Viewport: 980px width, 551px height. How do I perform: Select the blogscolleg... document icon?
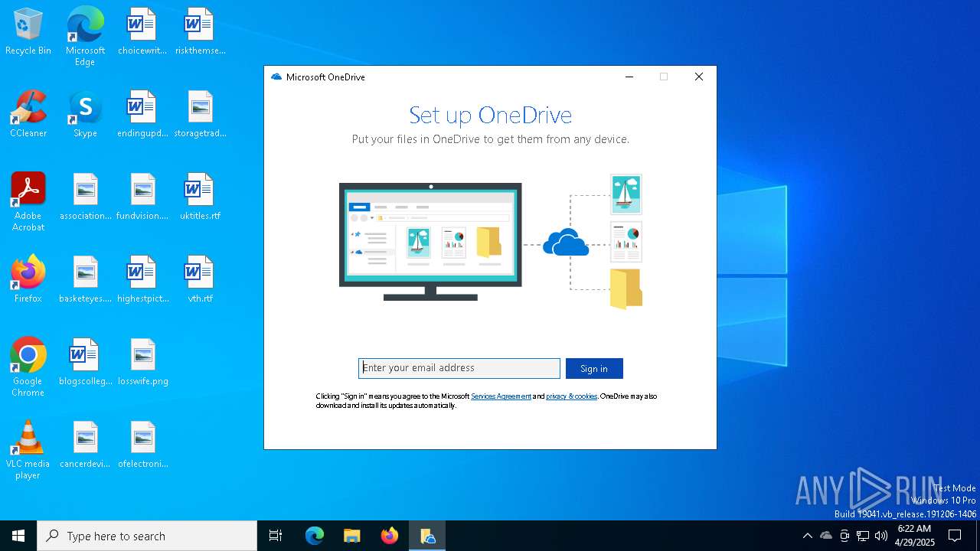[85, 363]
